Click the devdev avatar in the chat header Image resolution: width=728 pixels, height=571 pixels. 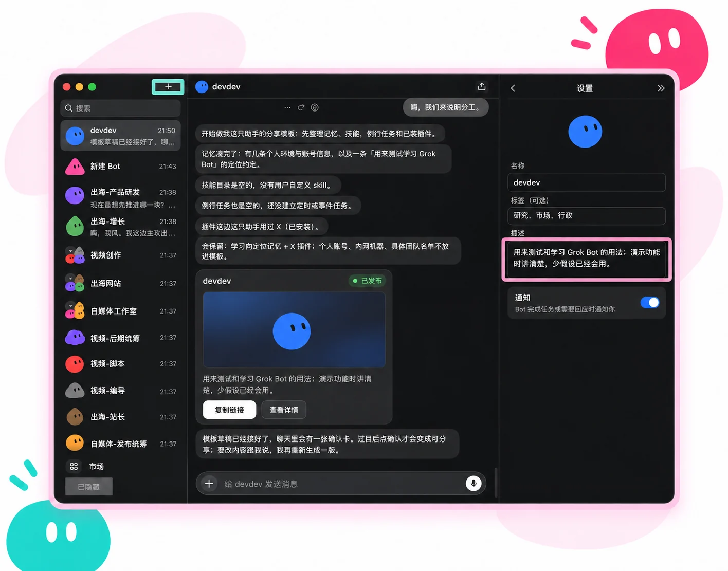click(202, 87)
